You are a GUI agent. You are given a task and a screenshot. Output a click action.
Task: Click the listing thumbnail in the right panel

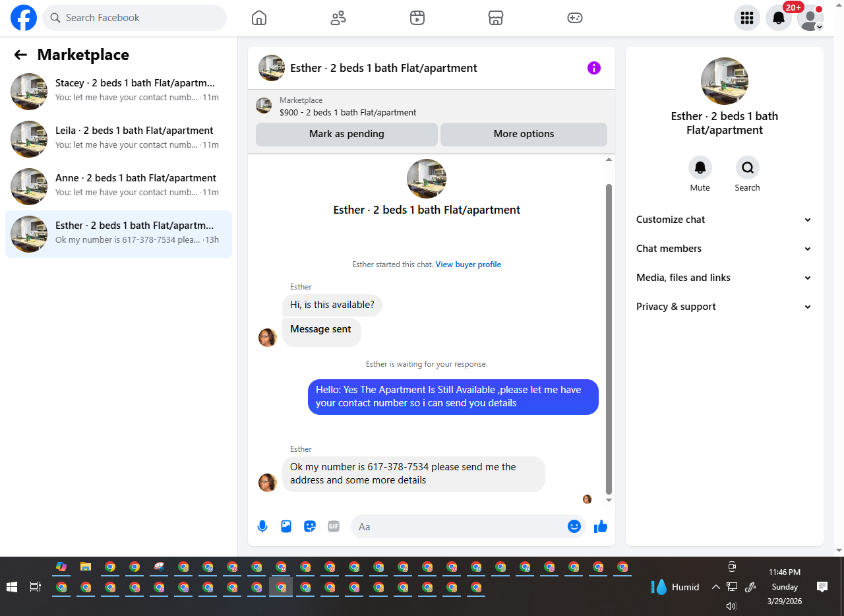pos(725,81)
